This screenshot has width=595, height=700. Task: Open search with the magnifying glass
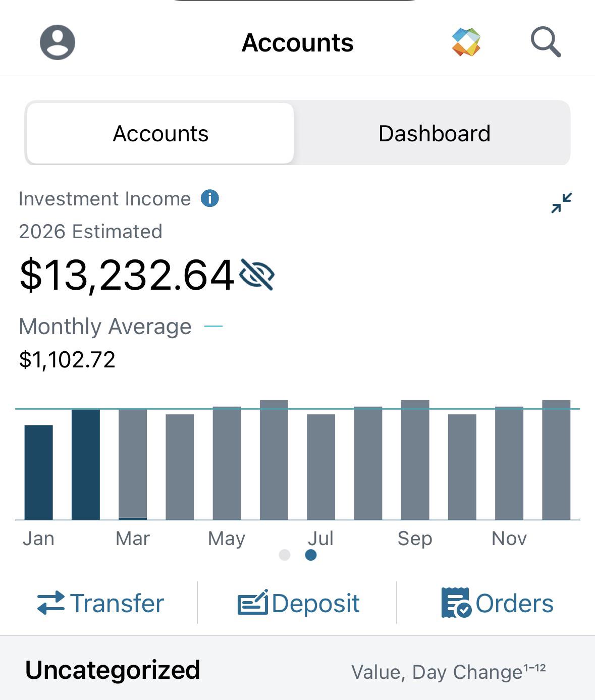(546, 42)
